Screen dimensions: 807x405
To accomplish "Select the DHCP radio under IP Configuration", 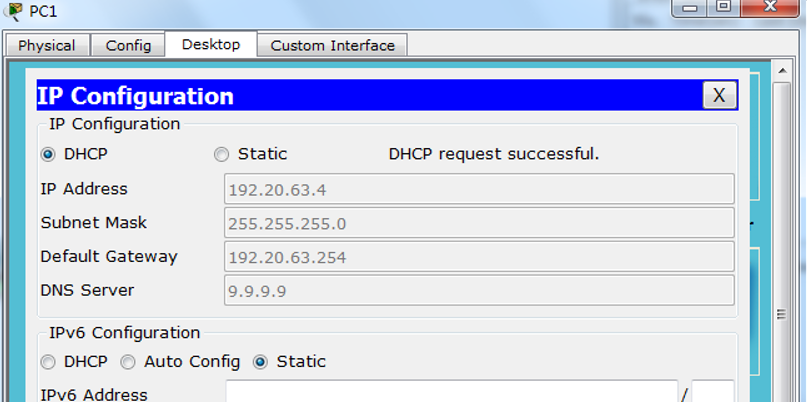I will click(x=48, y=154).
